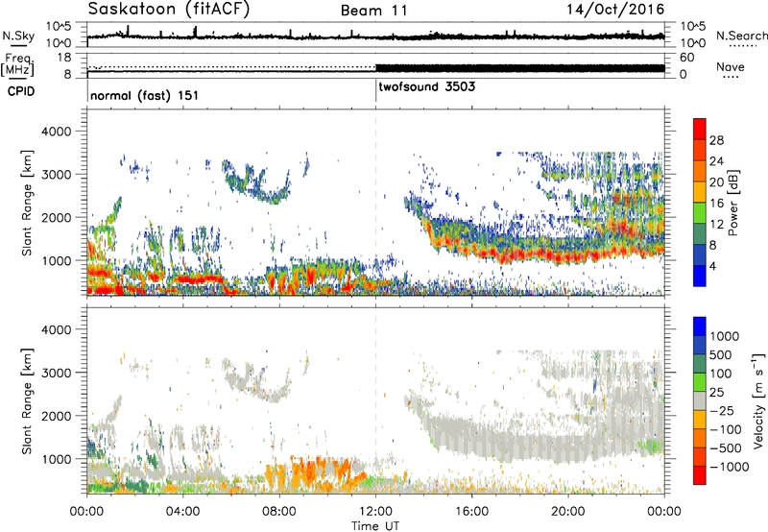The height and width of the screenshot is (532, 768).
Task: Click the 60 tick on Nave axis
Action: (x=686, y=58)
